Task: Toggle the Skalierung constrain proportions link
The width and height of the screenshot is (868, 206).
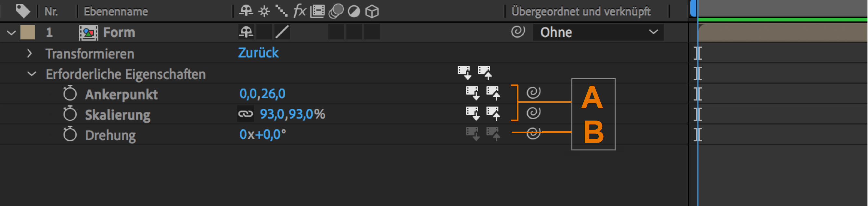Action: [x=246, y=114]
